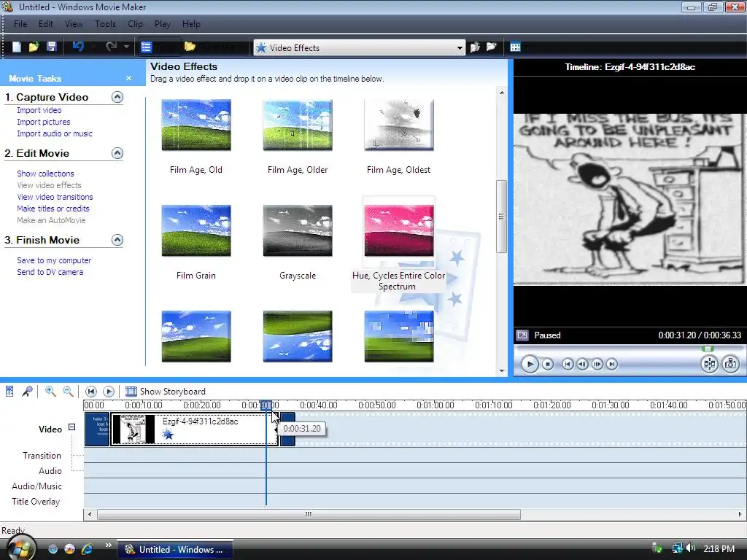
Task: Click the preview monitor Stop button
Action: (548, 365)
